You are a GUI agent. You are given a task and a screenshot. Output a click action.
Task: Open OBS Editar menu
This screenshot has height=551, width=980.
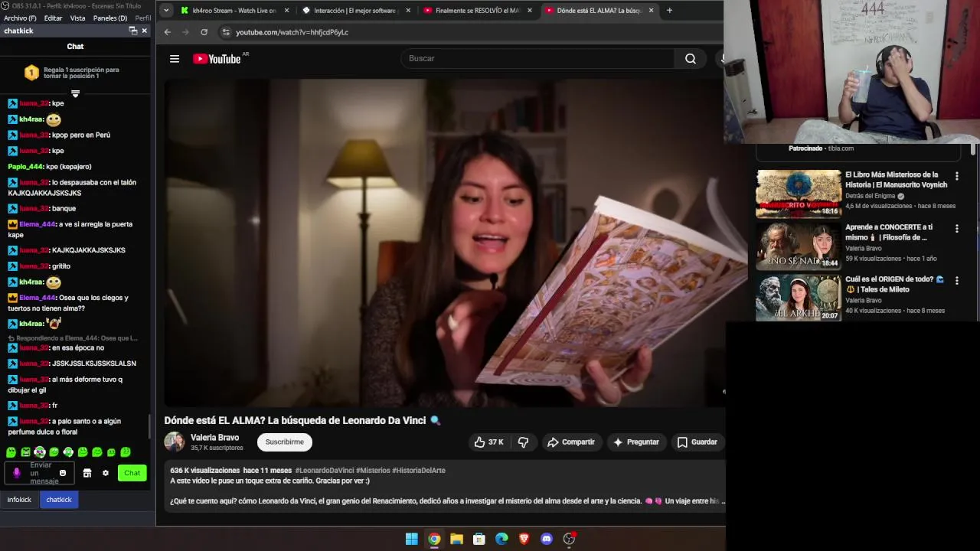(53, 18)
